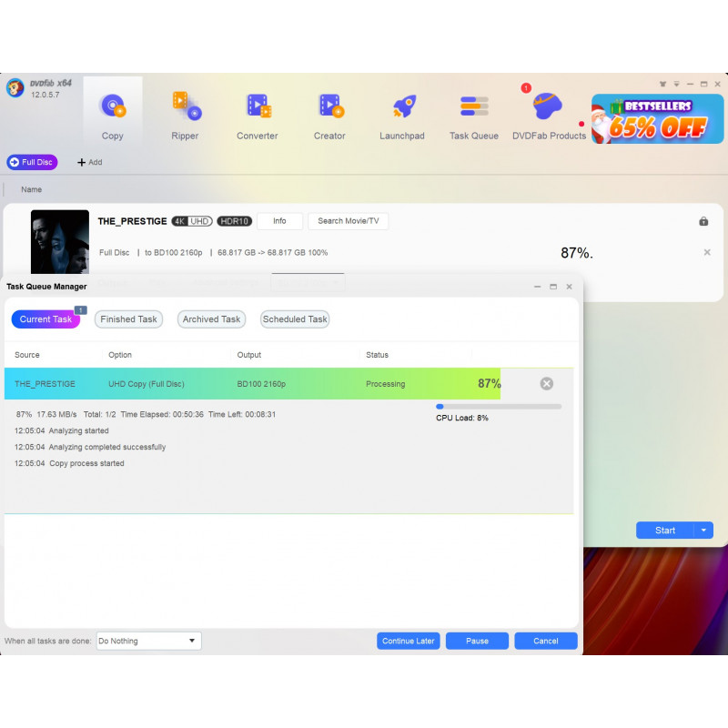Click the CPU Load progress bar
Screen dimensions: 728x728
point(499,406)
